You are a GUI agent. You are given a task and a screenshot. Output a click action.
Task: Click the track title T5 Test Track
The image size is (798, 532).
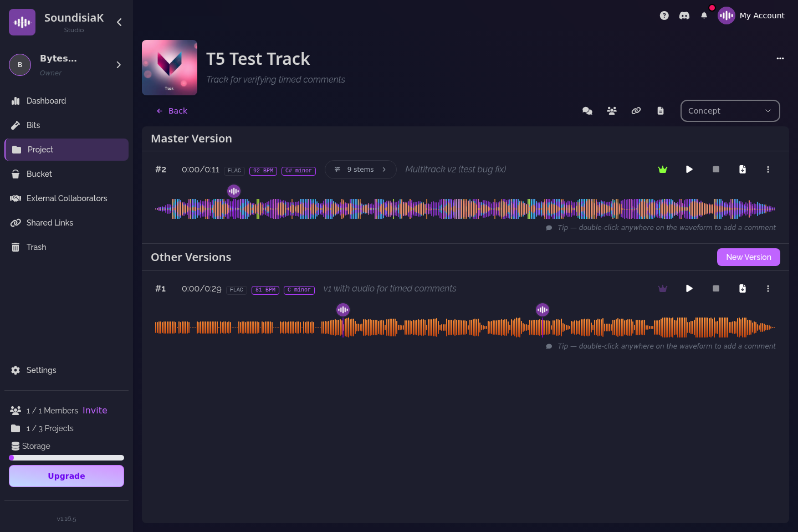tap(258, 59)
